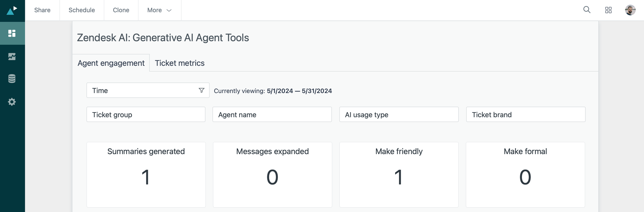Expand the More dropdown menu
This screenshot has width=644, height=212.
(x=159, y=10)
